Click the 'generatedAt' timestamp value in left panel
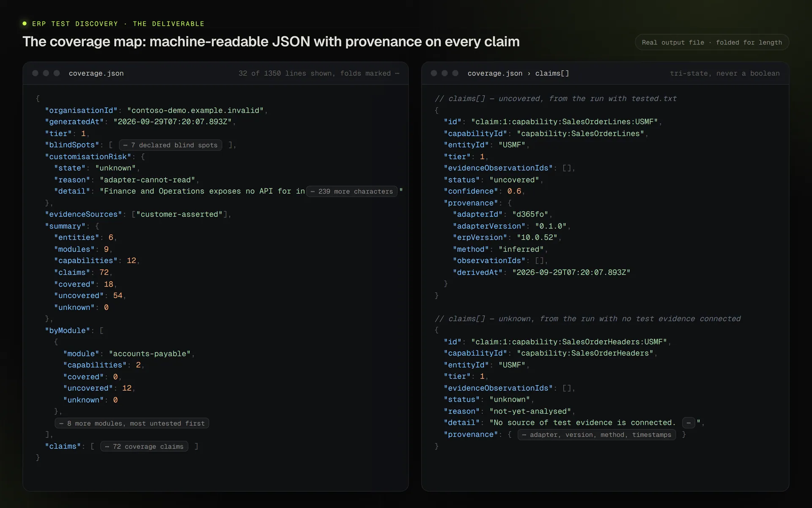 pos(173,122)
